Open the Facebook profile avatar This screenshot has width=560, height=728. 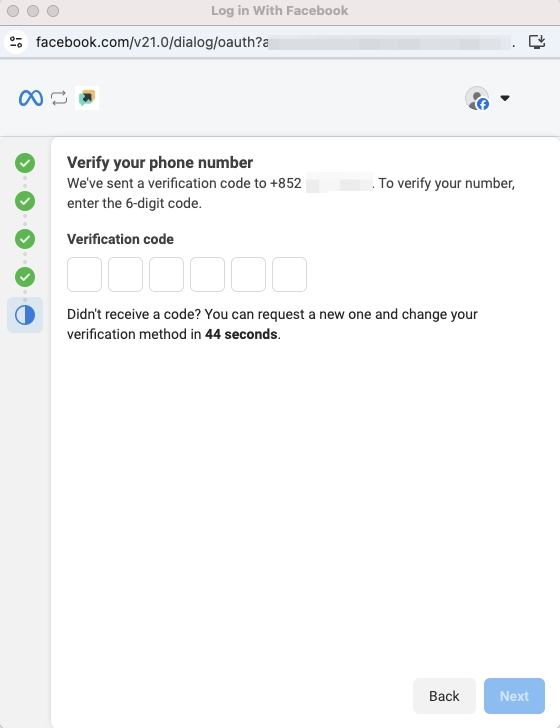477,98
